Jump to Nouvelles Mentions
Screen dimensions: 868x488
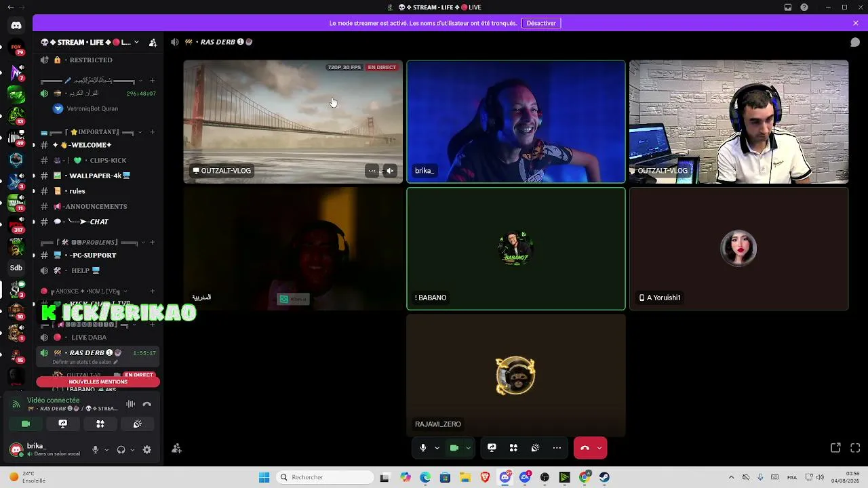coord(98,382)
